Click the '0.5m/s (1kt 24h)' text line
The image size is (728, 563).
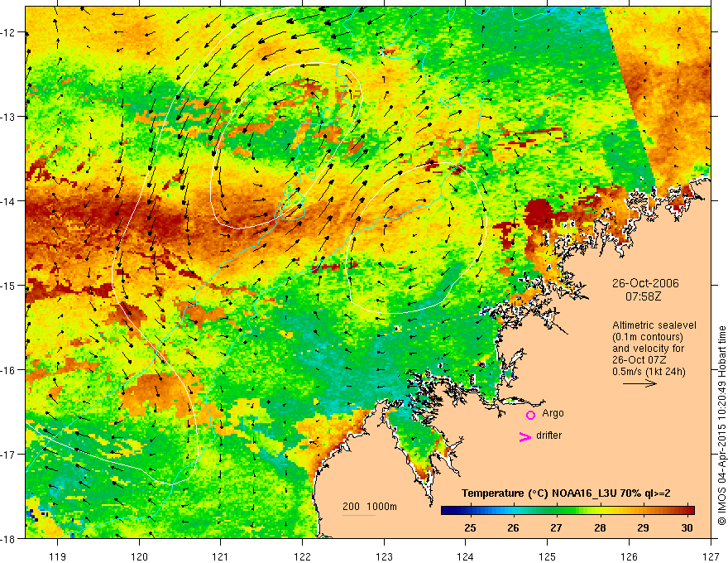(x=649, y=372)
